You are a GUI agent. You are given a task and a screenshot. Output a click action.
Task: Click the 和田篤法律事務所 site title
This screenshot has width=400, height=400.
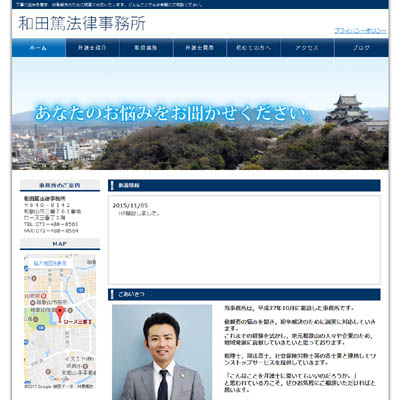point(82,24)
